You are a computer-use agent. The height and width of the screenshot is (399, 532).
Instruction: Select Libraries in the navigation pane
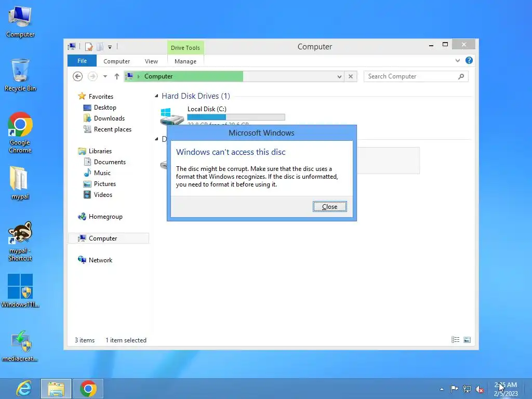100,151
